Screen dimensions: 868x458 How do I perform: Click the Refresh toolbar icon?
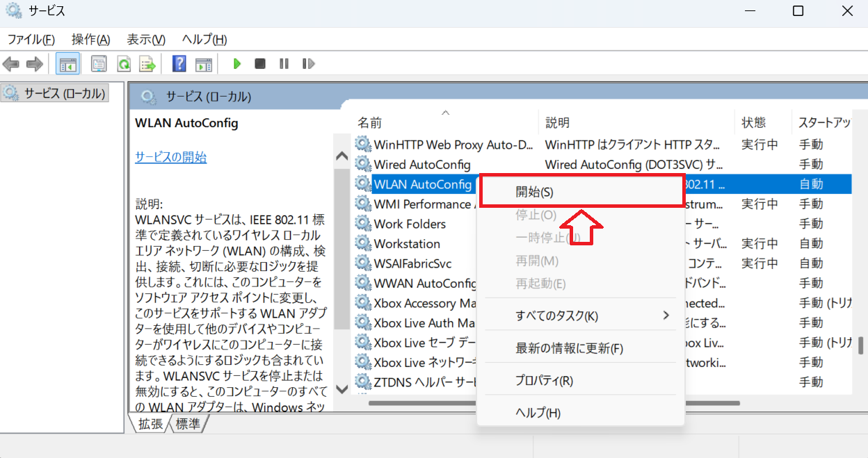tap(124, 64)
